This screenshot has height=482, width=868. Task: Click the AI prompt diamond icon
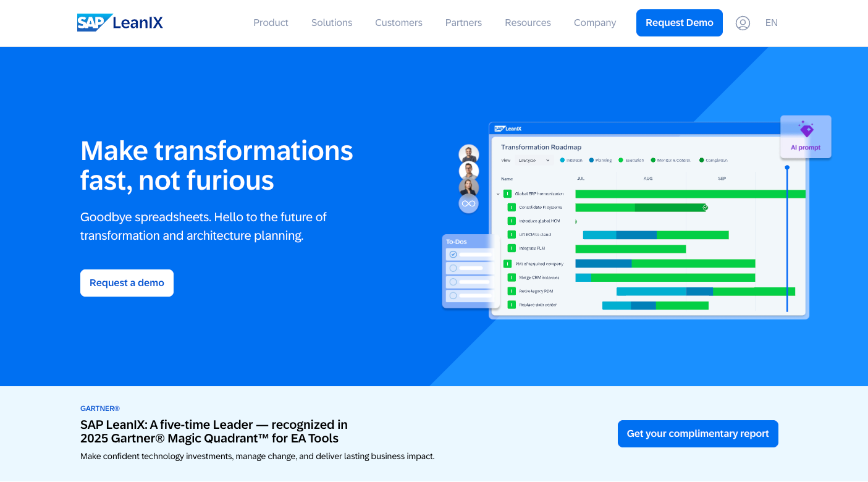(x=806, y=129)
